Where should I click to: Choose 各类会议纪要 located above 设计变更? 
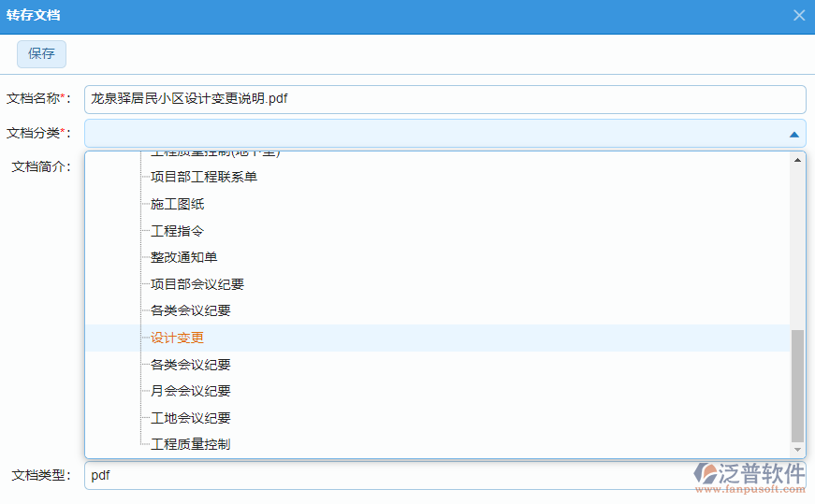pos(190,310)
